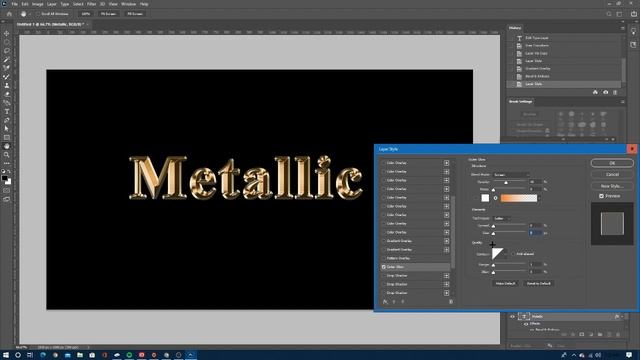Click the foreground color swatch in toolbar

4,178
